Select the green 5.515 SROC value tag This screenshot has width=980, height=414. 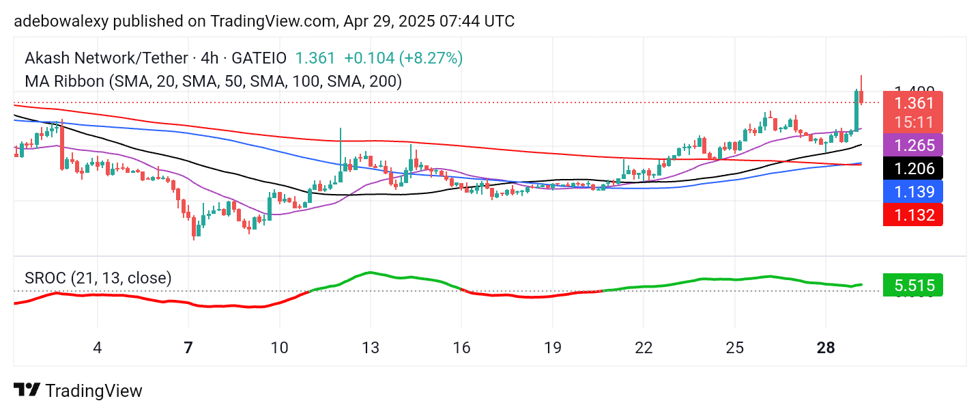913,285
